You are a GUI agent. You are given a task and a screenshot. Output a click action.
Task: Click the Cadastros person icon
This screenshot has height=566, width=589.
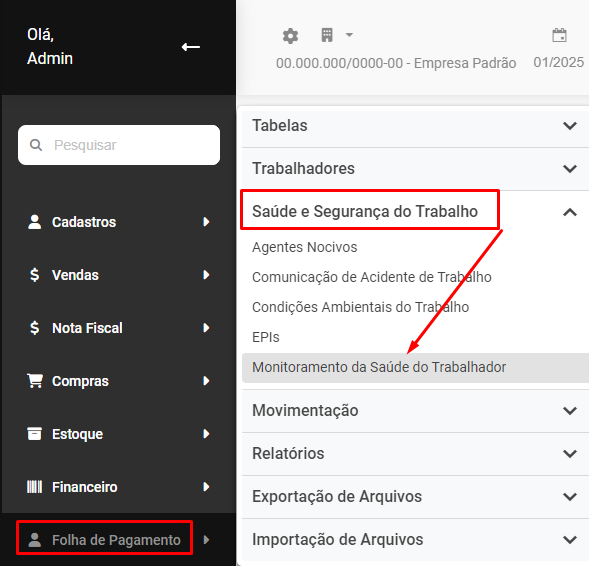[x=35, y=222]
